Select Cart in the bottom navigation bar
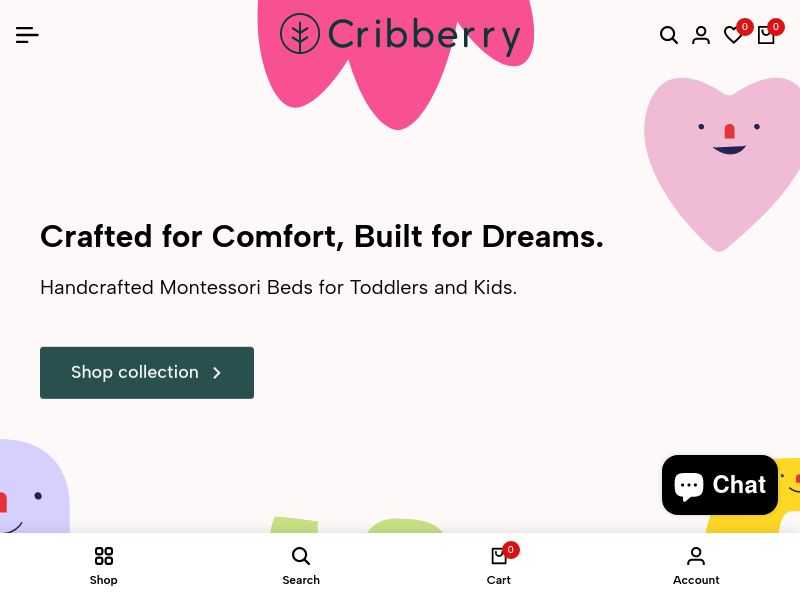Viewport: 800px width, 600px height. point(499,566)
